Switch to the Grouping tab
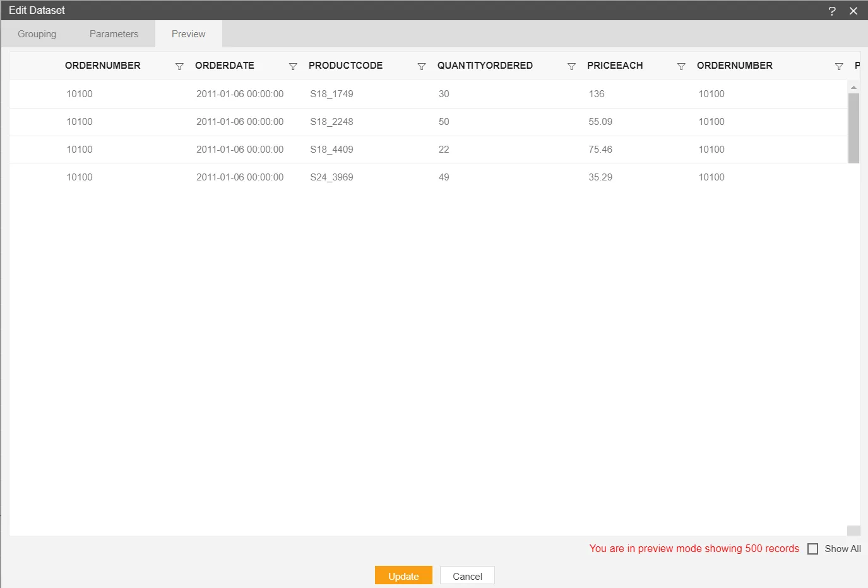The image size is (868, 588). click(x=37, y=34)
